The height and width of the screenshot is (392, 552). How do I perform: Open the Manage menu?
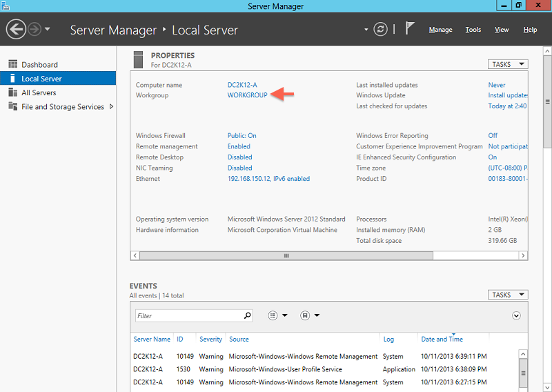pos(440,30)
